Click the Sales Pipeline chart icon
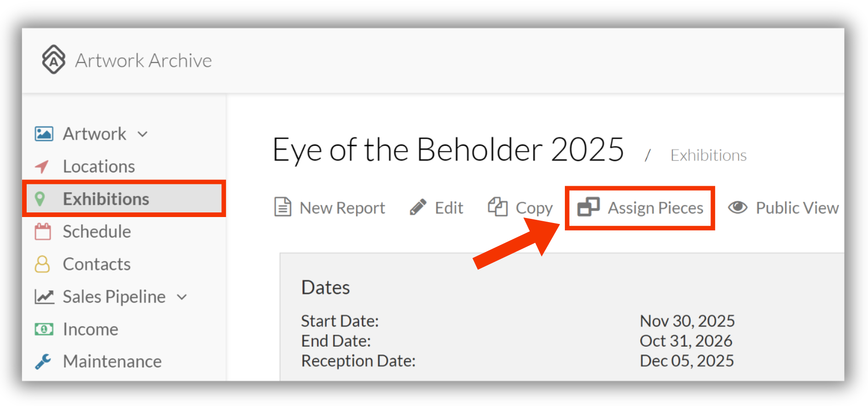Screen dimensions: 868x406 pos(44,297)
